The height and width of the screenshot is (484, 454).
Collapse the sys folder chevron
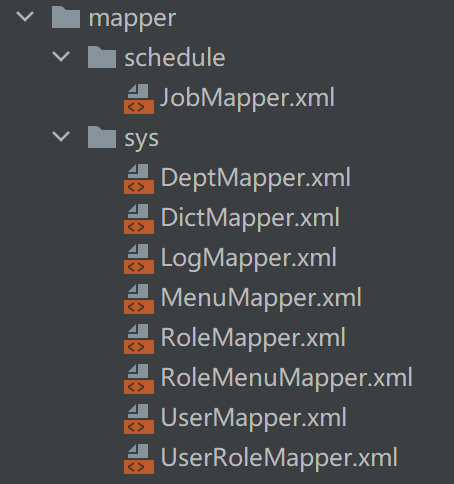tap(61, 136)
